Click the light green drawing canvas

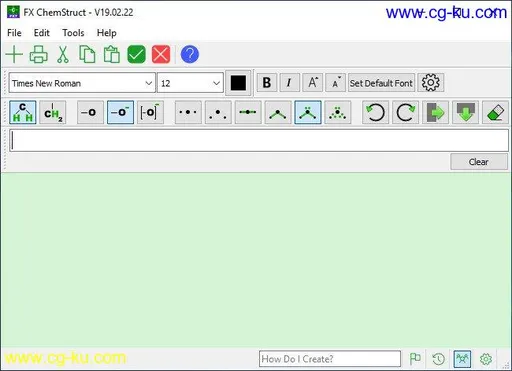point(256,260)
